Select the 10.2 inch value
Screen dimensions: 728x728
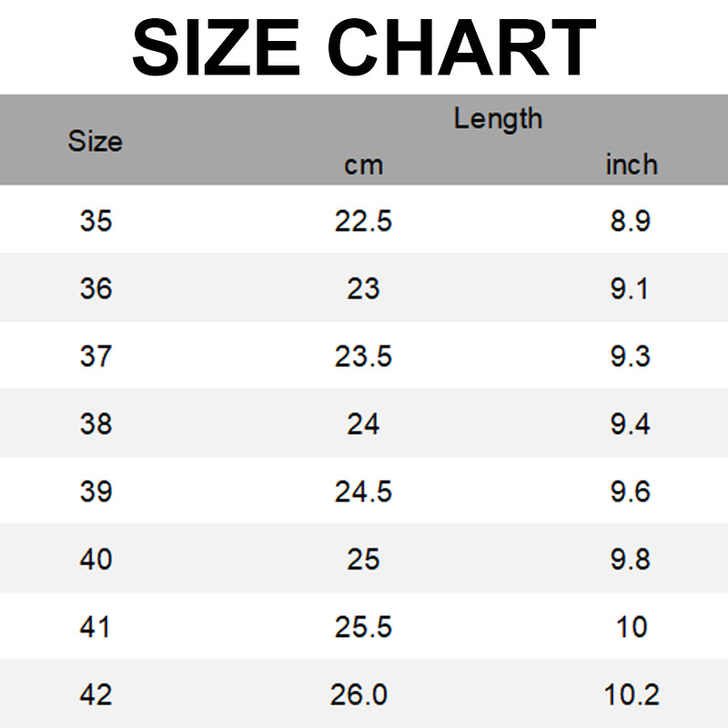(x=631, y=695)
